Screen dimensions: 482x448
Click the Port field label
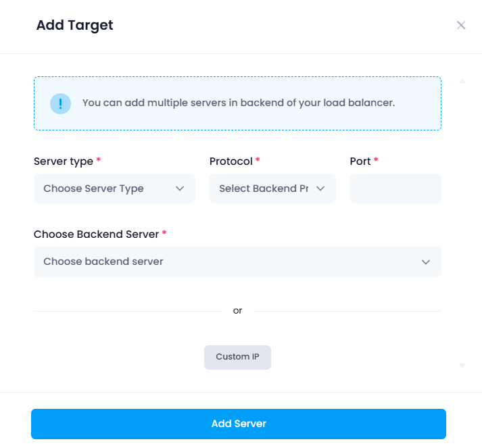click(360, 161)
